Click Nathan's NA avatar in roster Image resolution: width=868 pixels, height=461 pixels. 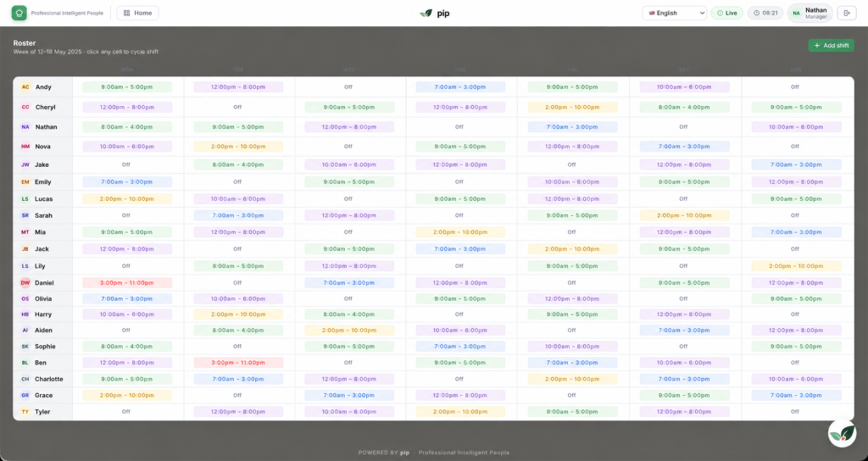[x=25, y=127]
